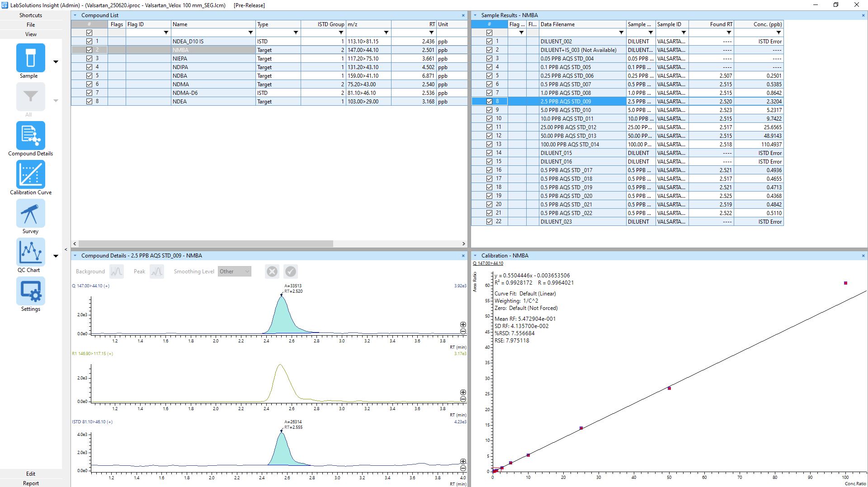This screenshot has height=487, width=868.
Task: Open Data Filename column filter dropdown
Action: coord(621,33)
